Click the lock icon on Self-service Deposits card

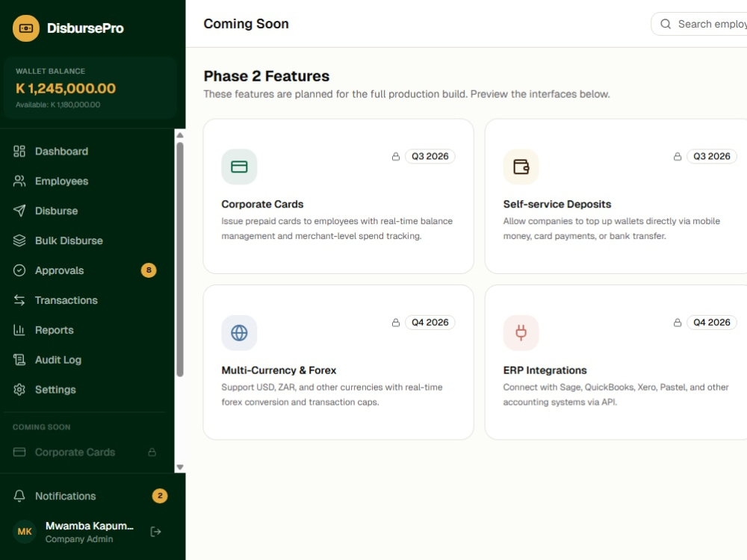pyautogui.click(x=678, y=156)
